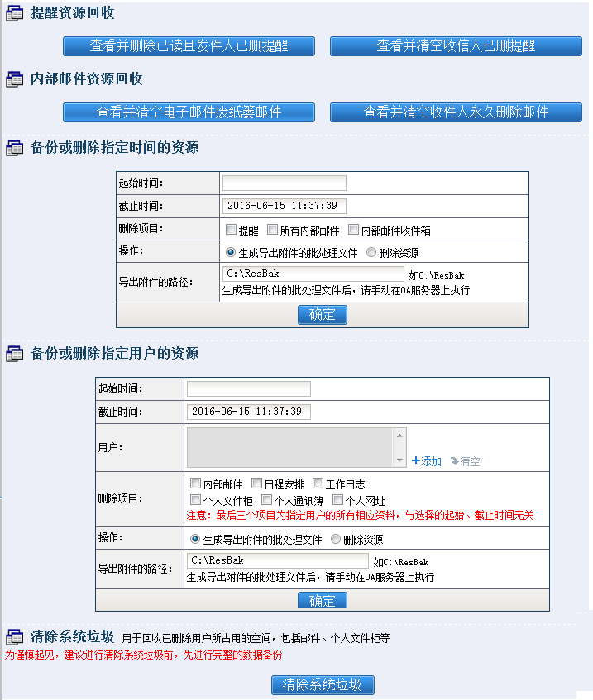Click 查看并清空收信人已删提醒 button

click(x=456, y=46)
